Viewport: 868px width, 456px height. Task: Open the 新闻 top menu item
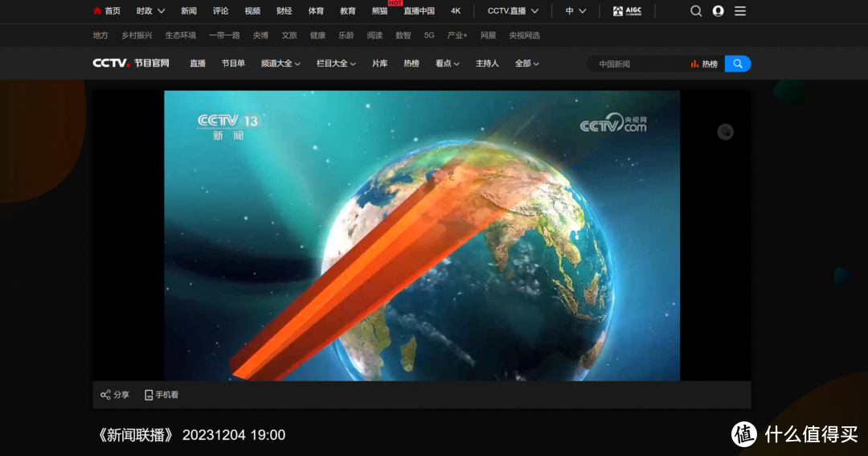189,11
